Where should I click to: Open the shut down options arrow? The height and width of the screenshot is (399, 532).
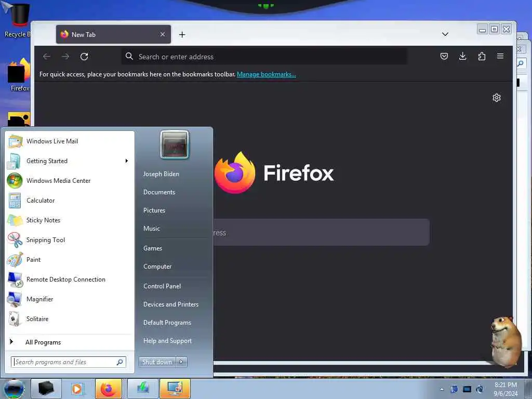pos(181,362)
